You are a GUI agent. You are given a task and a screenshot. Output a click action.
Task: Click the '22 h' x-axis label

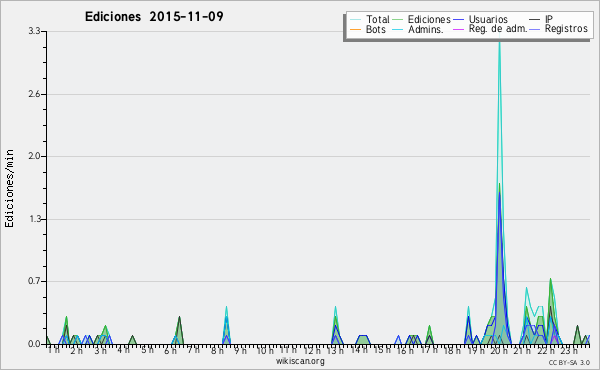tap(546, 350)
